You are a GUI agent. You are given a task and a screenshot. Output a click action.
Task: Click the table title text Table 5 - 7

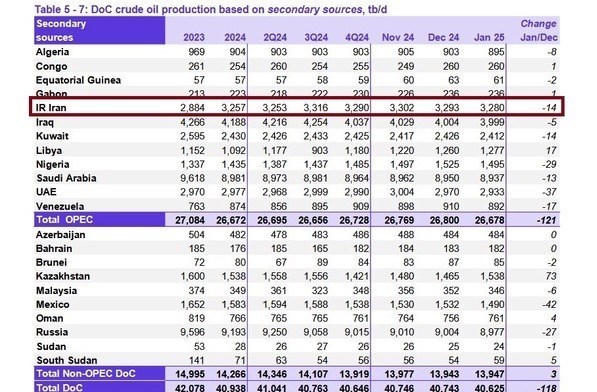click(60, 10)
